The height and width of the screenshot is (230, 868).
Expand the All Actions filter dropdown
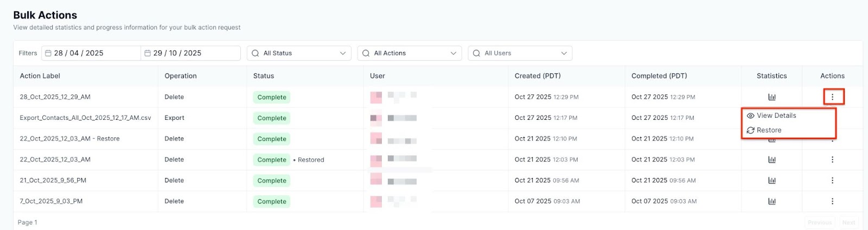tap(410, 53)
